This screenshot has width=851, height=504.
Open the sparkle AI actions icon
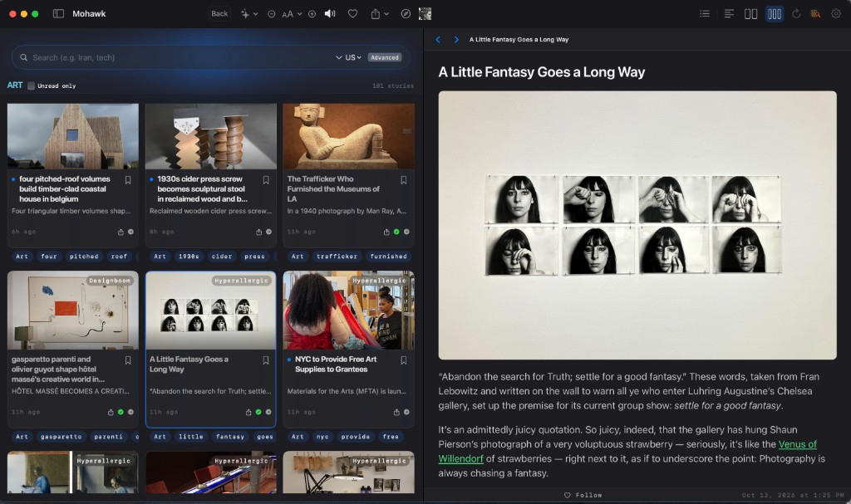coord(245,14)
